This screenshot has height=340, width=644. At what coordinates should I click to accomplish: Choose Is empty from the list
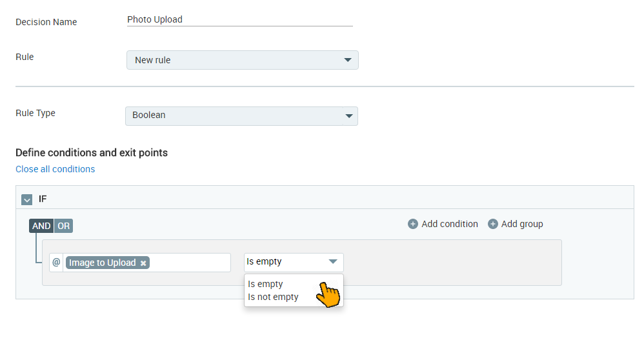[265, 284]
